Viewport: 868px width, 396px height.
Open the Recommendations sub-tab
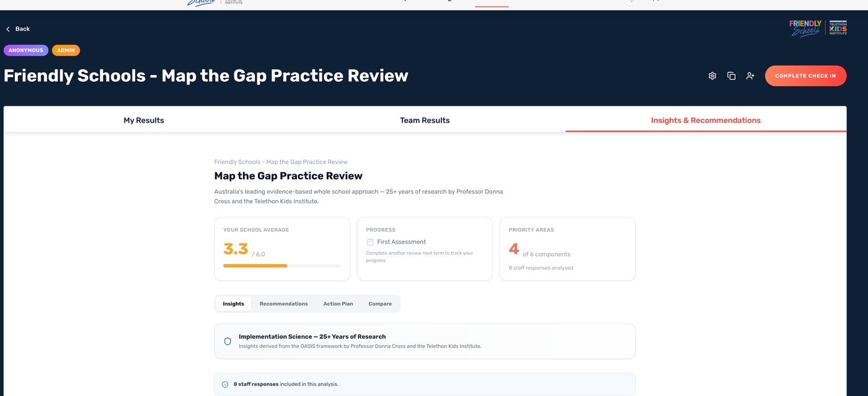coord(283,304)
